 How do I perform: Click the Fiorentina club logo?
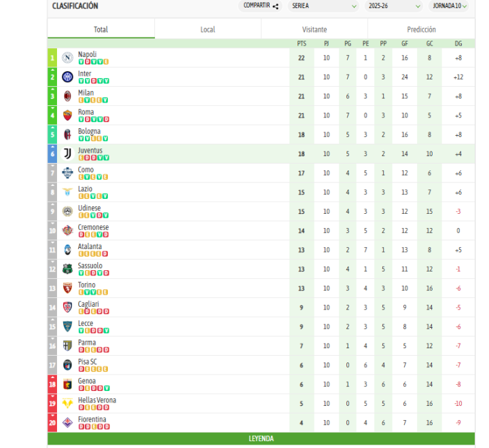pos(67,423)
